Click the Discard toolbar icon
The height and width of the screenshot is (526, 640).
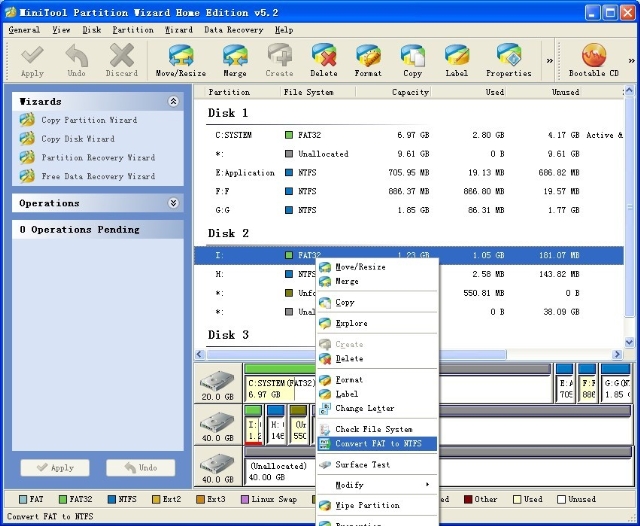[122, 61]
